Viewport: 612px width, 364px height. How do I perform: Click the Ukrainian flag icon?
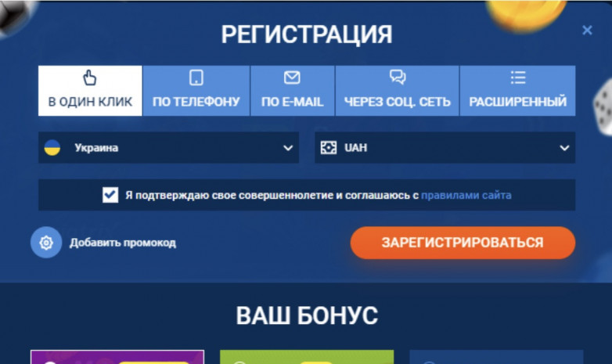pyautogui.click(x=52, y=148)
